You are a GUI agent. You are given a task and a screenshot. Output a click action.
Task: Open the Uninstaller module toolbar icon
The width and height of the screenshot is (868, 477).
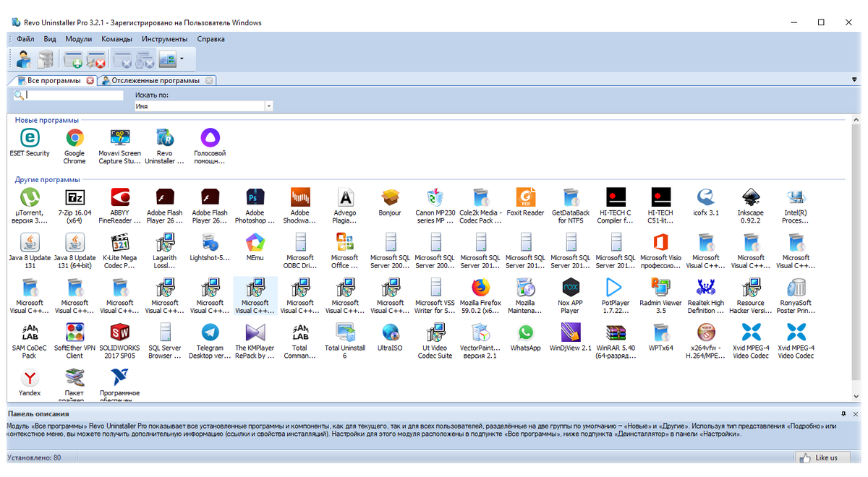pos(24,59)
